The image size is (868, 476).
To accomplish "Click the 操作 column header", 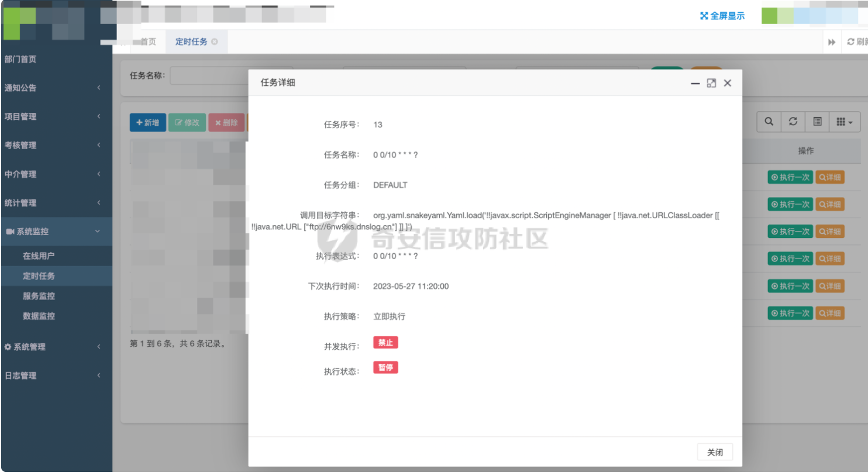I will tap(805, 151).
